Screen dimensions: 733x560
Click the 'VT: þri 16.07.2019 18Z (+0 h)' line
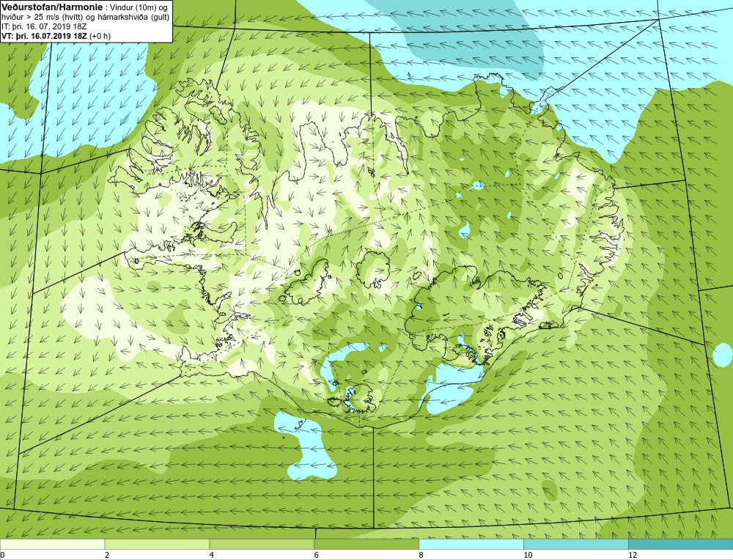[x=56, y=35]
